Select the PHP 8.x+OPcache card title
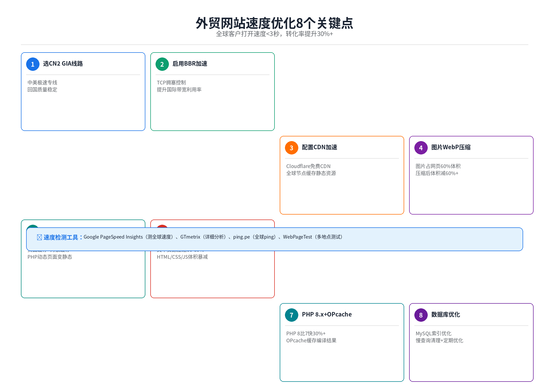This screenshot has width=549, height=392. tap(327, 314)
